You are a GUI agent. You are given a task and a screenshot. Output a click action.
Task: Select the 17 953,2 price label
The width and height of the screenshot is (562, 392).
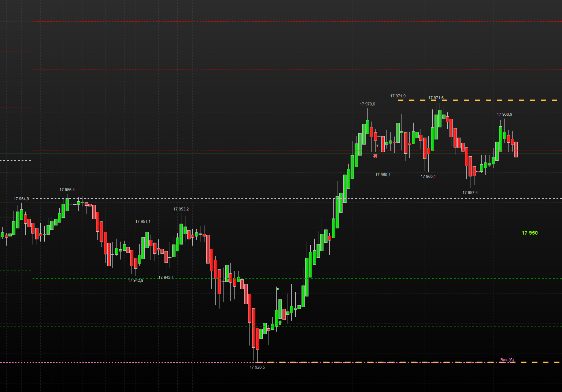(181, 209)
